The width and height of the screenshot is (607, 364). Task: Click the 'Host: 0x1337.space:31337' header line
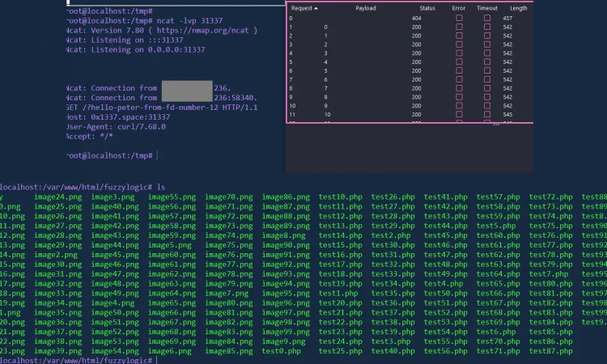118,116
